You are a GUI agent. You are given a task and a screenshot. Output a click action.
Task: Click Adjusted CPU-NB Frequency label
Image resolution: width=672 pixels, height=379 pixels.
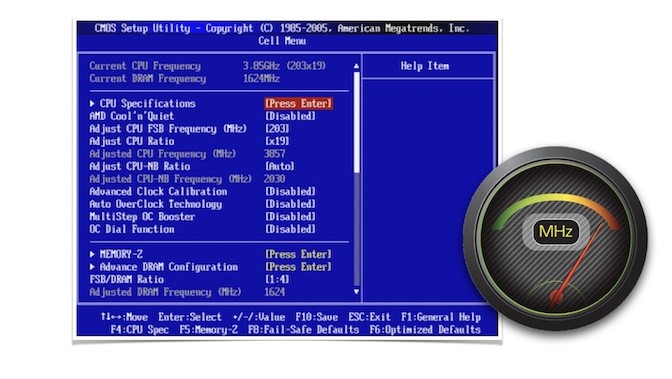click(x=171, y=179)
